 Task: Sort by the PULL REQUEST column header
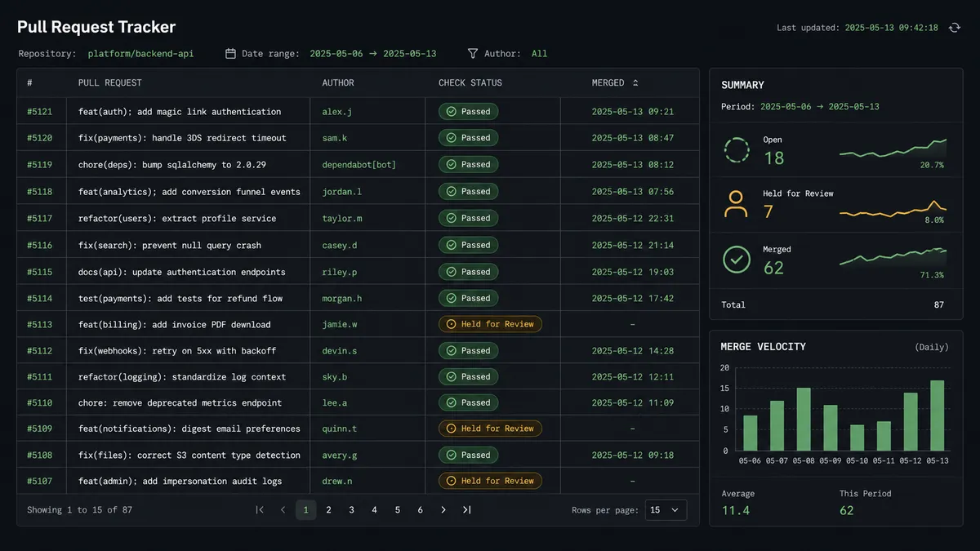110,82
